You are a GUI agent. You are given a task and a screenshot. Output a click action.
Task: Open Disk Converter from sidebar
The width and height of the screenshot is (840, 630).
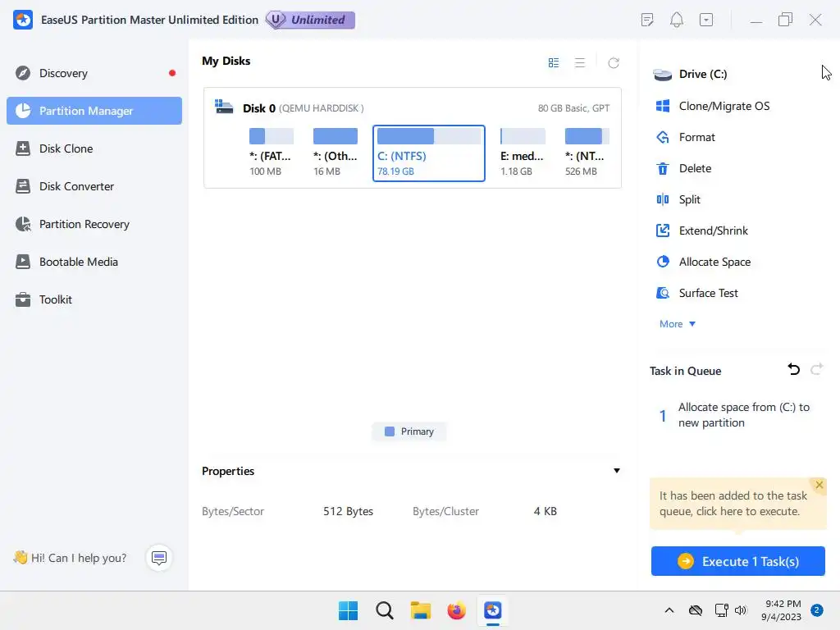pyautogui.click(x=94, y=186)
